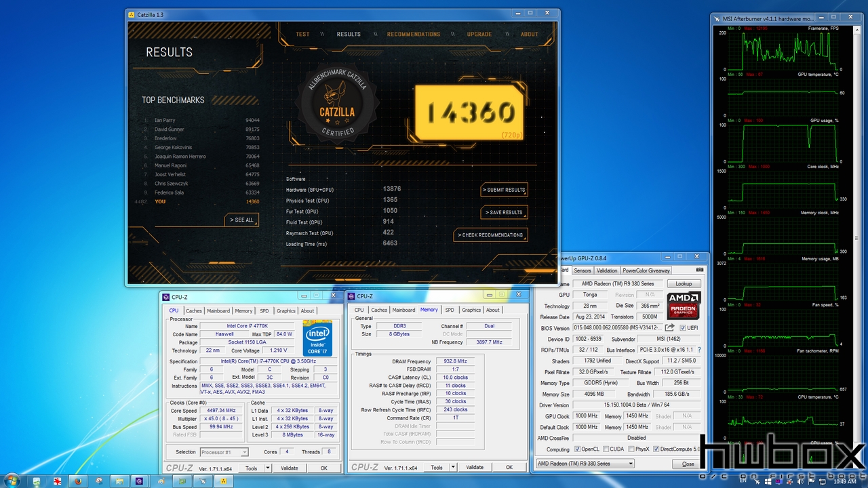Click Ian Parry in top benchmarks list
This screenshot has height=488, width=868.
(164, 120)
